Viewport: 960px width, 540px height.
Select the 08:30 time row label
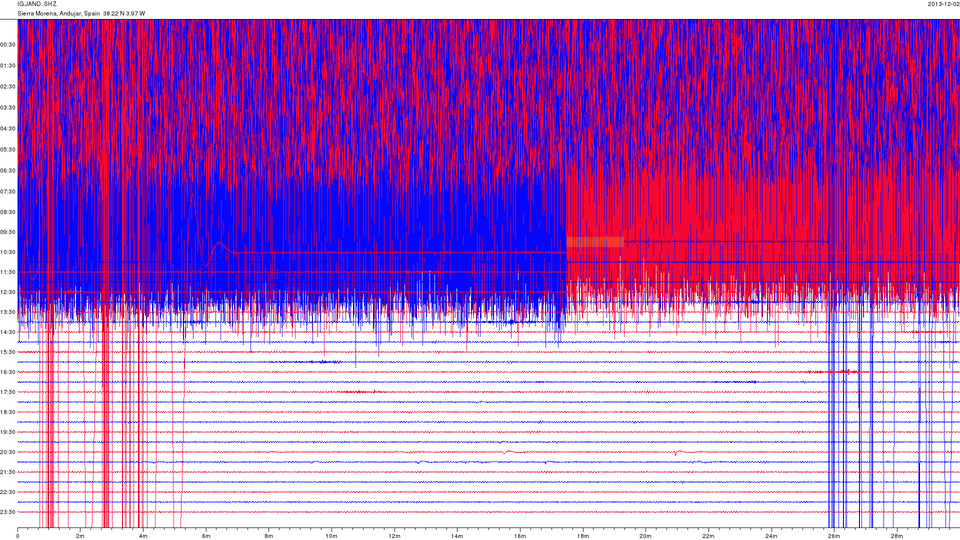coord(8,212)
